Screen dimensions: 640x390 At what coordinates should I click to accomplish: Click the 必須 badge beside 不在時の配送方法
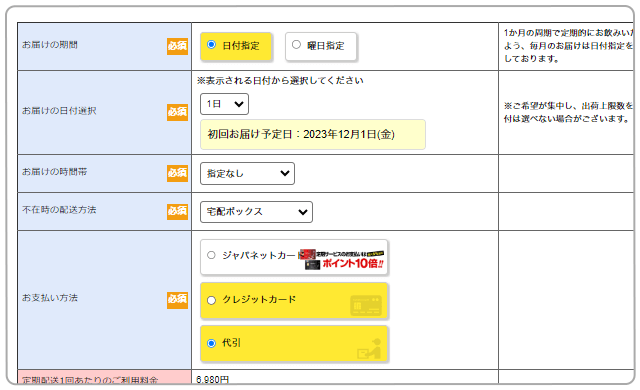[x=177, y=211]
